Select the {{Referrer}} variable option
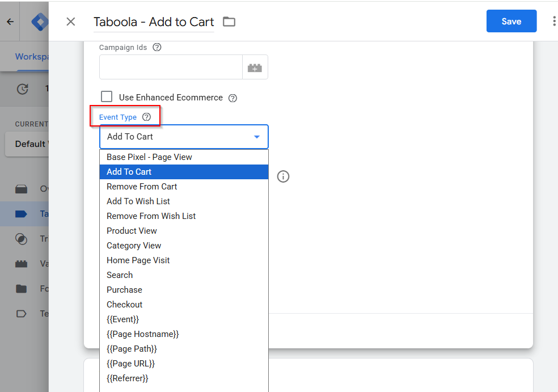This screenshot has height=392, width=558. (184, 378)
